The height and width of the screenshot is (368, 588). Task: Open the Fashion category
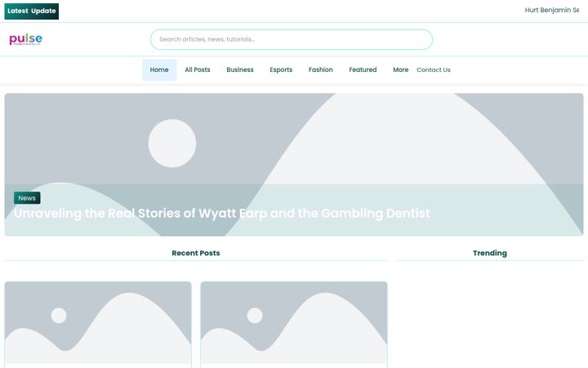click(x=321, y=70)
